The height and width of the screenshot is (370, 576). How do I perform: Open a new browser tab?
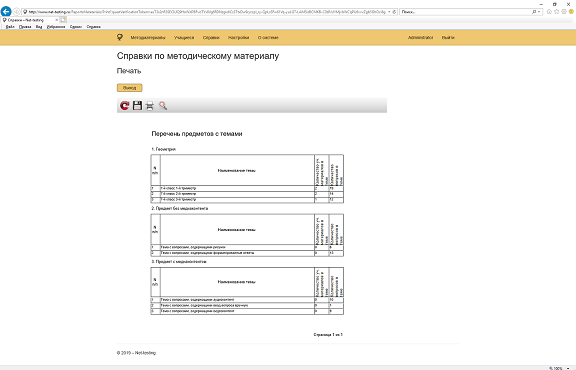[63, 20]
